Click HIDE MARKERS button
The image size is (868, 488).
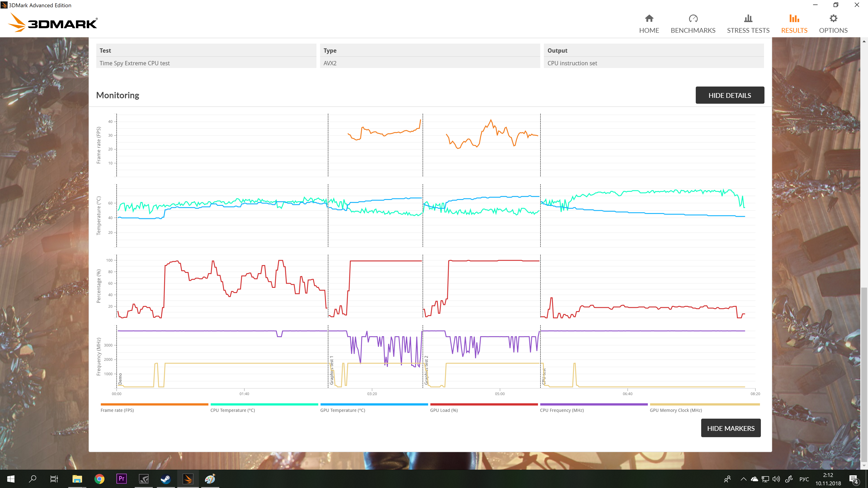pos(731,428)
